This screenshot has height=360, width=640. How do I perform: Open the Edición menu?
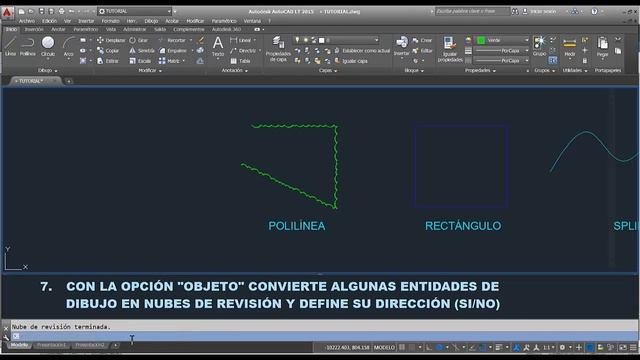tap(49, 21)
